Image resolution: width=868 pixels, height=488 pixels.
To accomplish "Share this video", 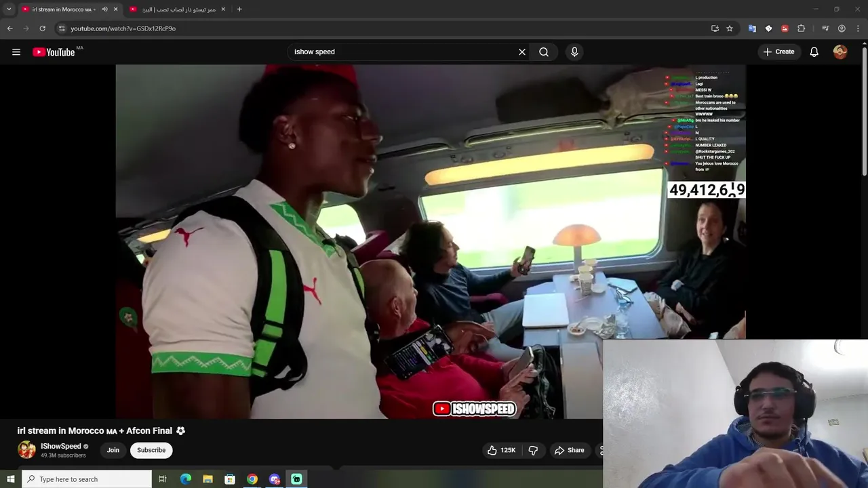I will [569, 450].
